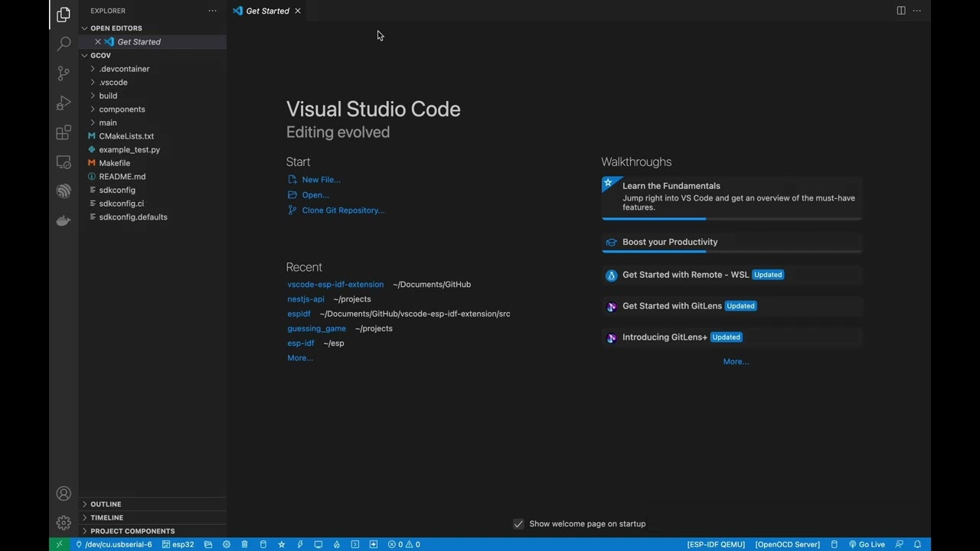Open CMakeLists.txt file

152,136
